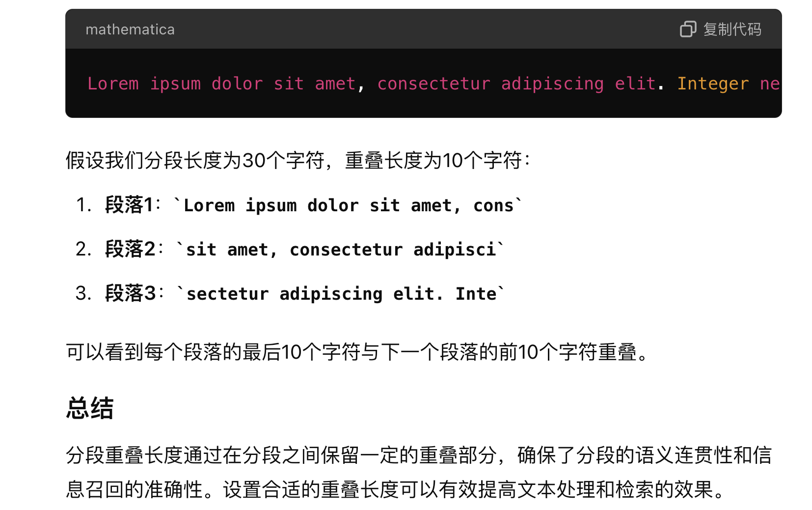
Task: Select the mathematica language label on the code block
Action: (130, 29)
